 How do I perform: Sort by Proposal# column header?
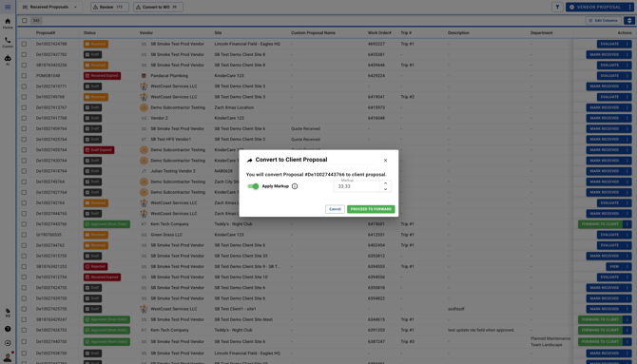coord(46,33)
